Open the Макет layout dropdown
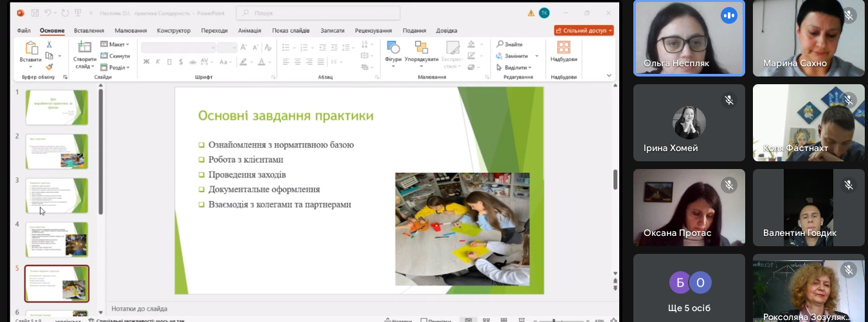 pyautogui.click(x=114, y=44)
